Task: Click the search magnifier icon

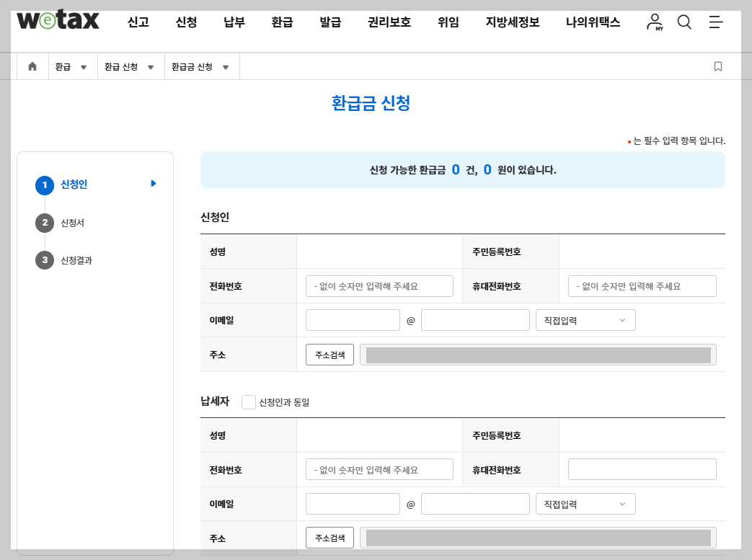Action: point(684,22)
